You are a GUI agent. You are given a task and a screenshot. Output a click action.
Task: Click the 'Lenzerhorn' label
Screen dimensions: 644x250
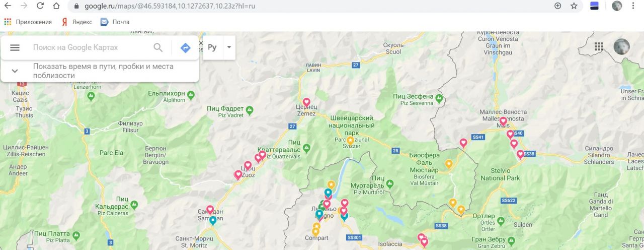(x=88, y=87)
